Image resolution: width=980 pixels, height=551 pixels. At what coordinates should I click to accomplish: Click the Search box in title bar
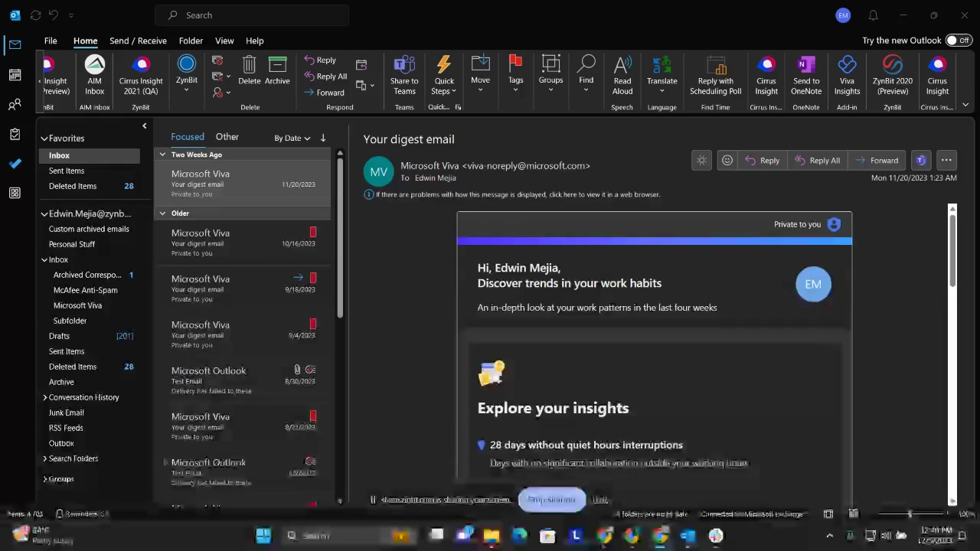pos(253,15)
